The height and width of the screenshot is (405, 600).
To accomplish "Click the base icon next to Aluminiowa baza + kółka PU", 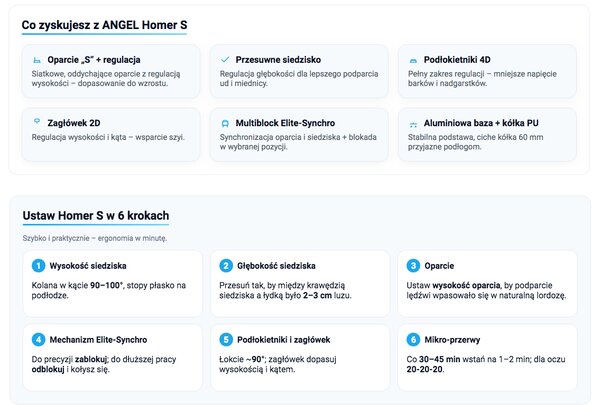I will pos(413,124).
